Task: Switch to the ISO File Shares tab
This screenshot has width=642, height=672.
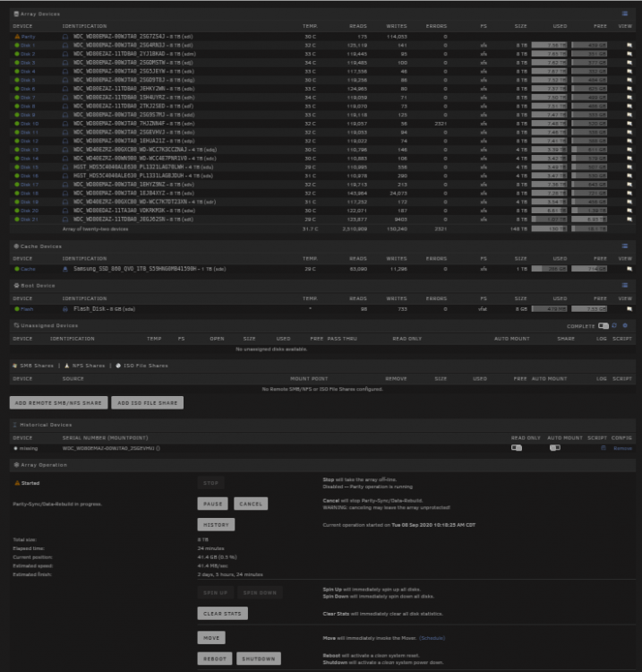Action: (x=141, y=366)
